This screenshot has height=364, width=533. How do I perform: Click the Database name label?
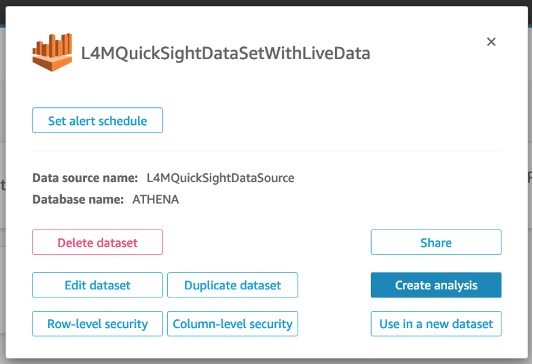[78, 200]
